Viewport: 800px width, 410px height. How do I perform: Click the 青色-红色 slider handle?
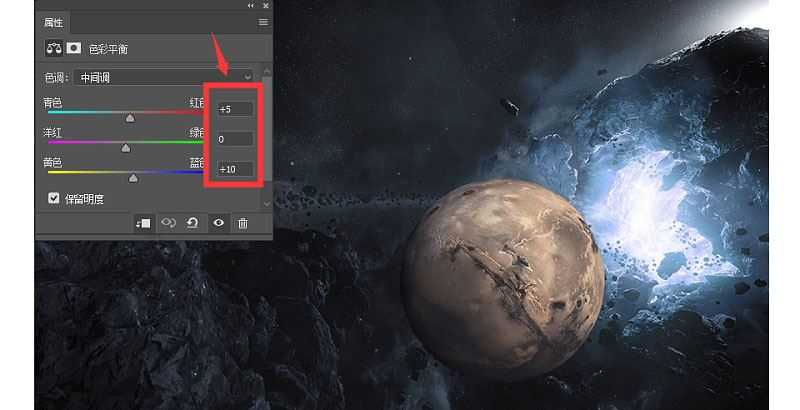click(129, 117)
